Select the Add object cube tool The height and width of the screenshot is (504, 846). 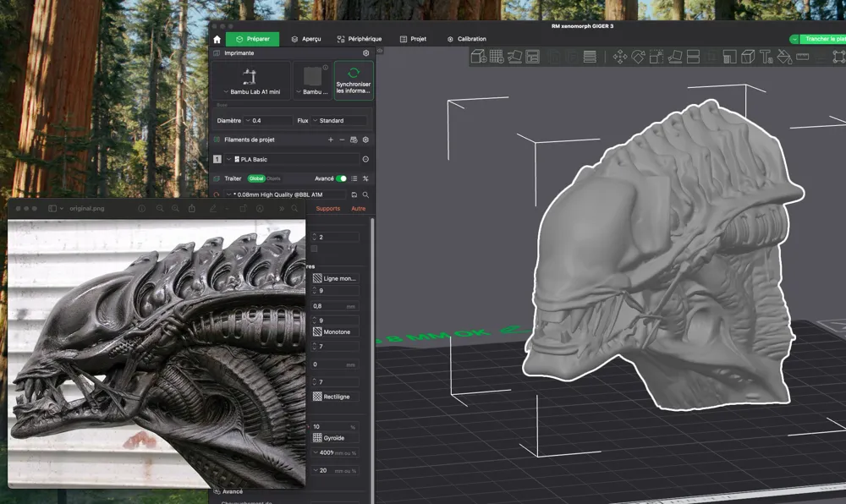(x=479, y=56)
